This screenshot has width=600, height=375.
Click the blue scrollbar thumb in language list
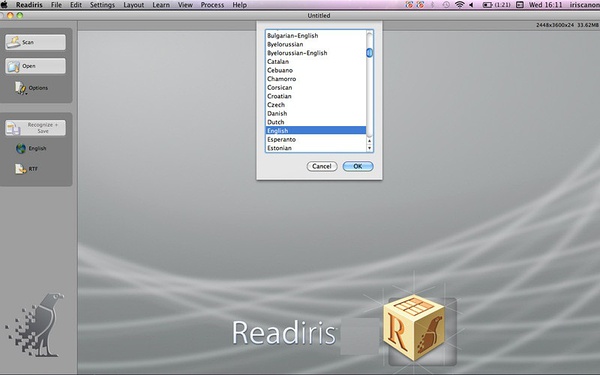369,52
